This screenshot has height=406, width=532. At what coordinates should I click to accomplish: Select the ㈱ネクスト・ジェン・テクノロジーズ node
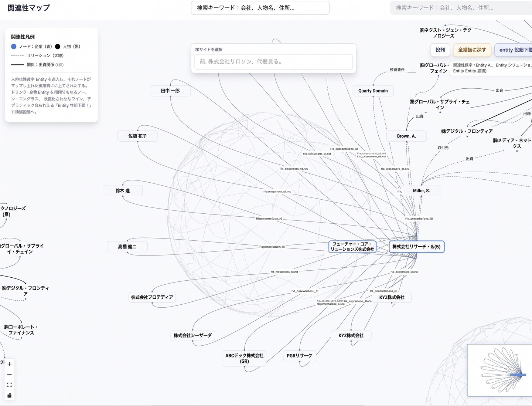click(446, 33)
